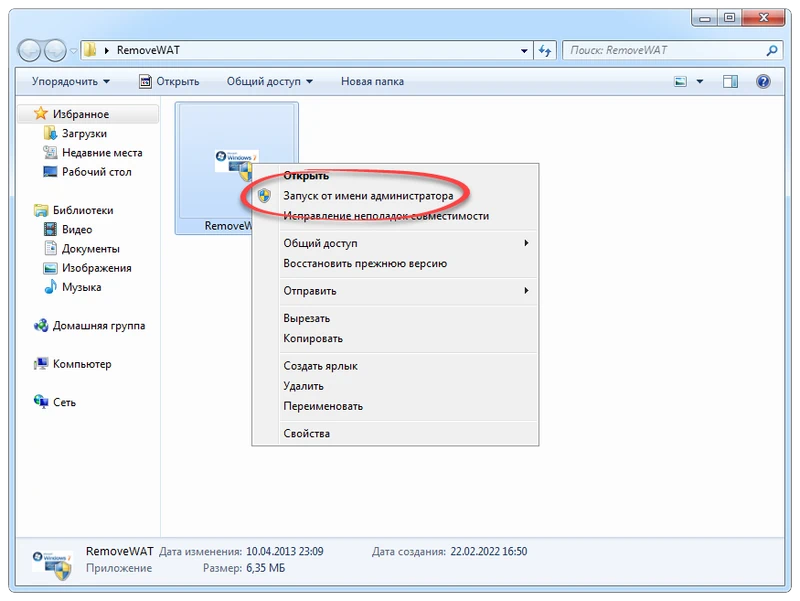Click the date modified 10.04.2013 23:09

point(285,552)
